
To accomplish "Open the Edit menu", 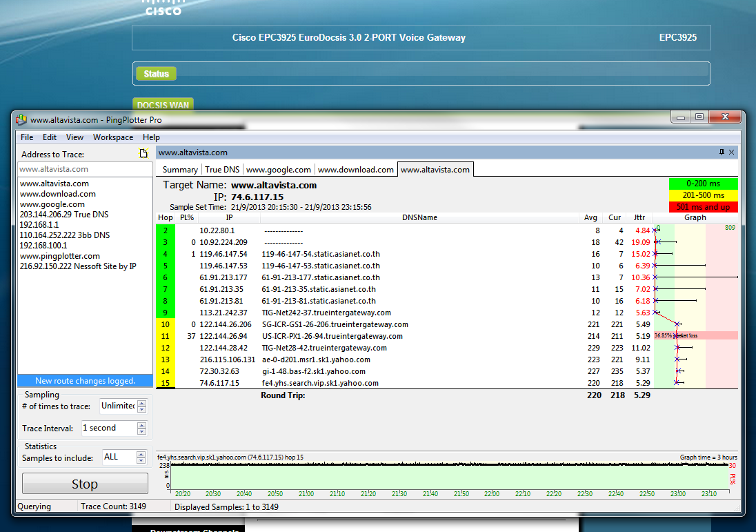I will [x=49, y=137].
